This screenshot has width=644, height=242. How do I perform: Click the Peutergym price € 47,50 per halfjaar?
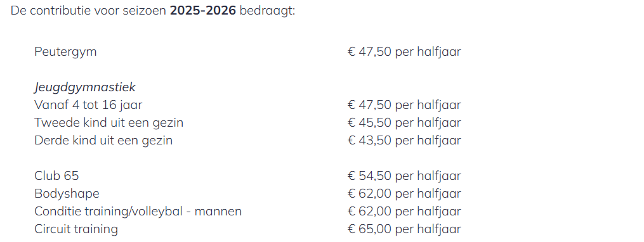[x=404, y=52]
